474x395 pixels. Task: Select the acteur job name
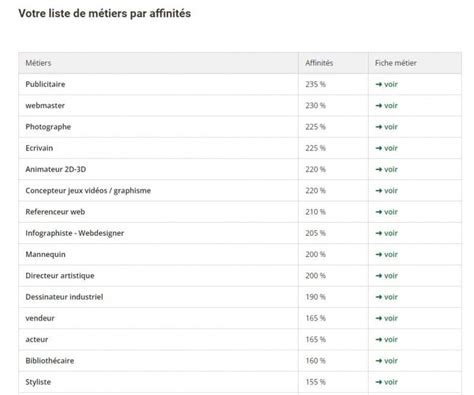pos(37,340)
